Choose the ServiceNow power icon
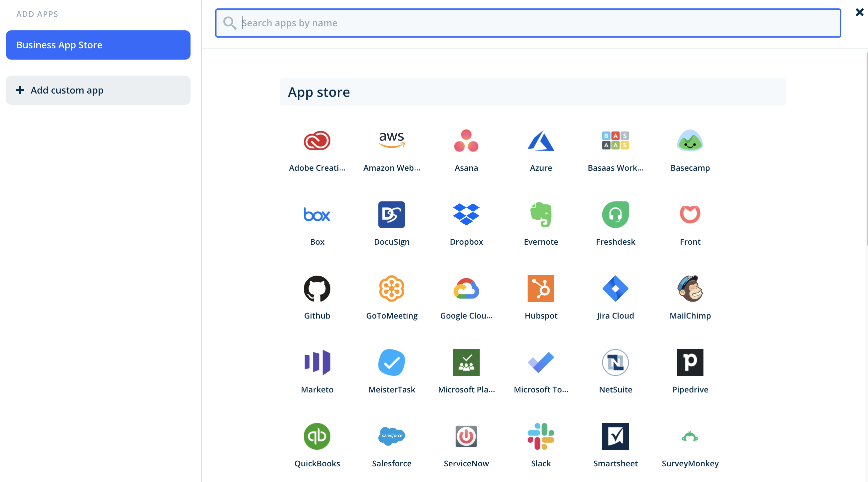 coord(466,436)
